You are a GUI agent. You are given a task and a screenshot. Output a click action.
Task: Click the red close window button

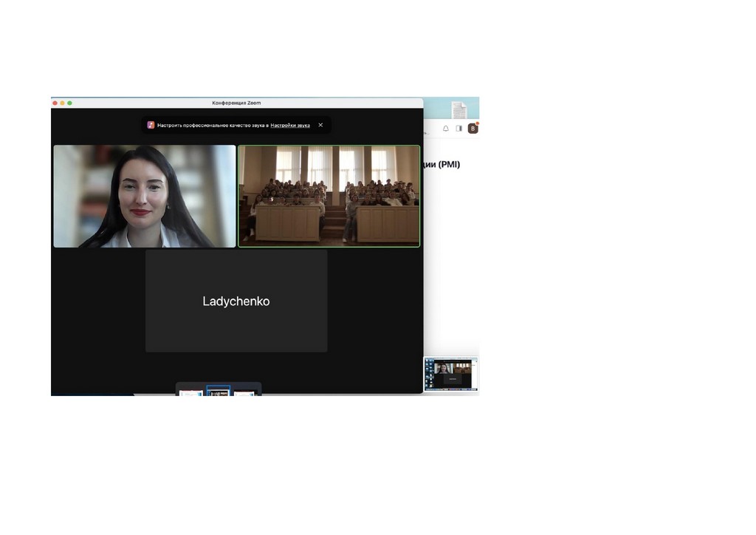tap(55, 103)
